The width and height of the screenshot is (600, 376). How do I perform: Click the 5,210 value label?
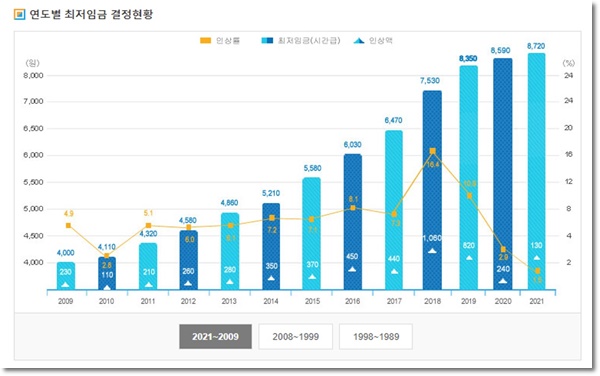pyautogui.click(x=271, y=193)
